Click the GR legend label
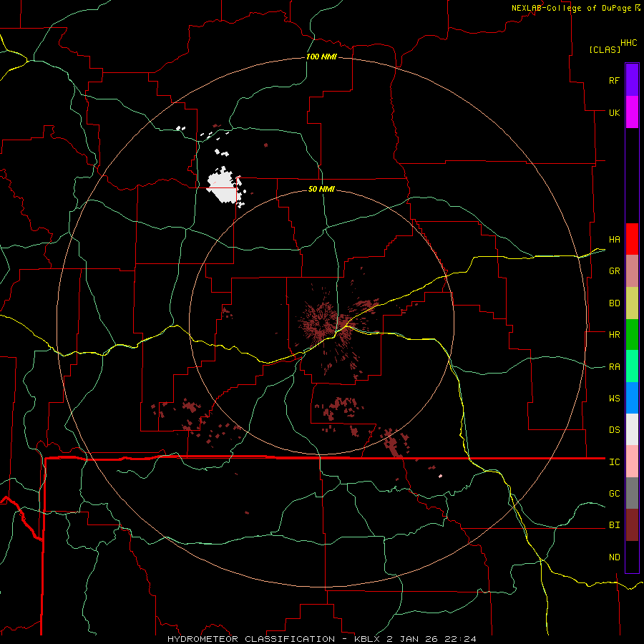 coord(614,271)
